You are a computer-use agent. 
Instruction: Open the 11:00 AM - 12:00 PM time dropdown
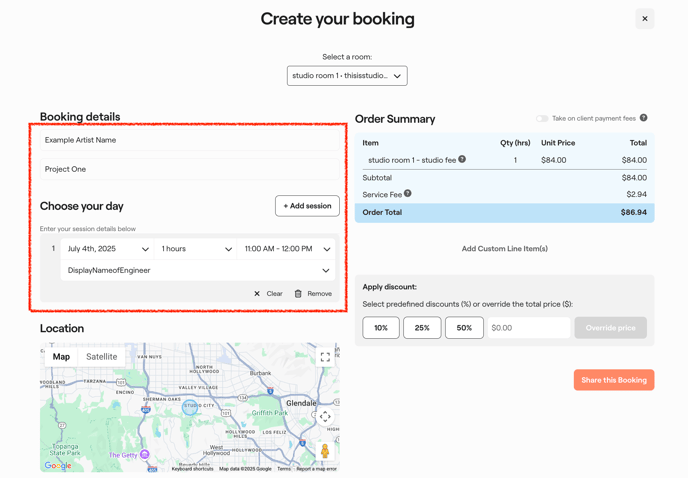tap(287, 249)
